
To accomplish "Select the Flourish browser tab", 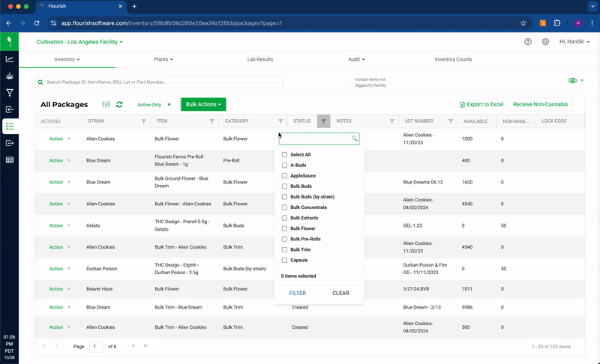I will 81,7.
